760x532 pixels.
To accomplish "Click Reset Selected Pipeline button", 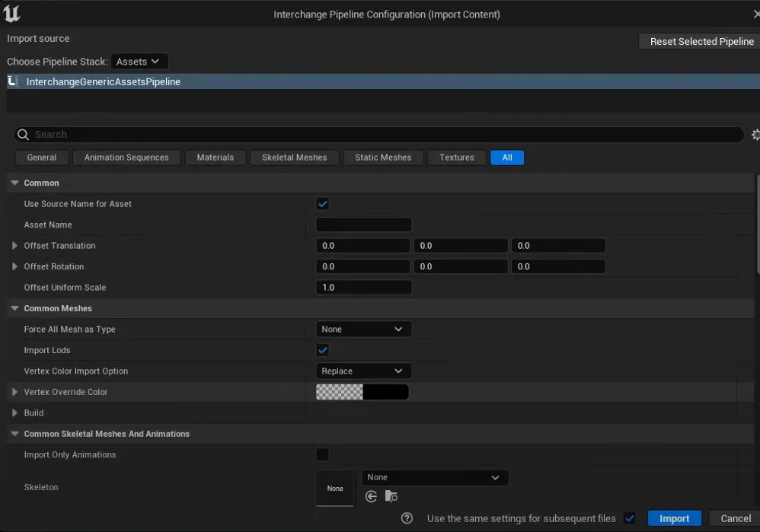I will click(x=699, y=42).
